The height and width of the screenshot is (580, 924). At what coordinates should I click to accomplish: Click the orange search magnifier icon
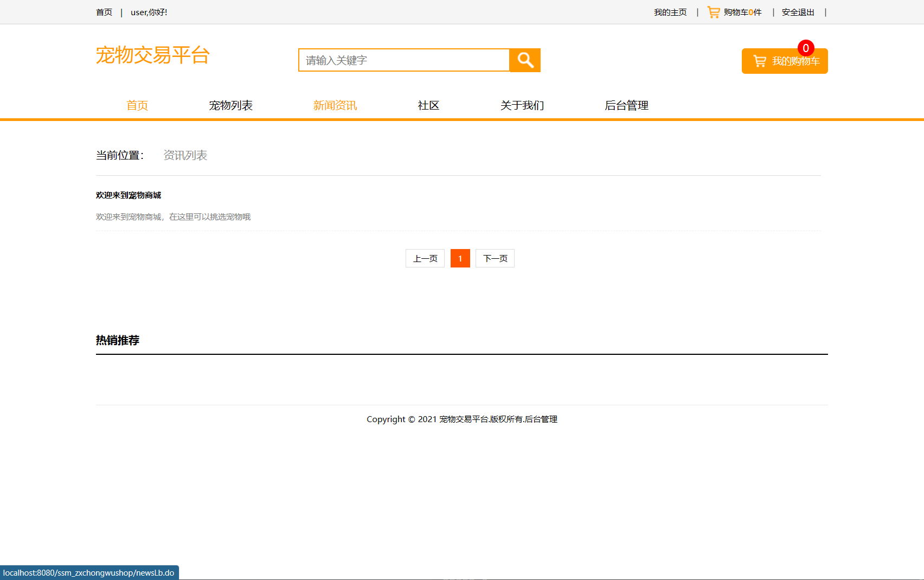pos(524,60)
